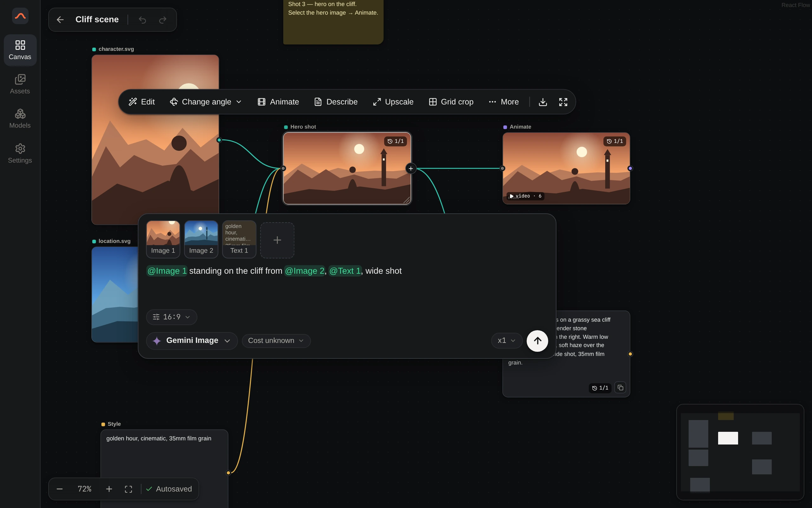812x508 pixels.
Task: Click into the prompt text field
Action: point(347,284)
